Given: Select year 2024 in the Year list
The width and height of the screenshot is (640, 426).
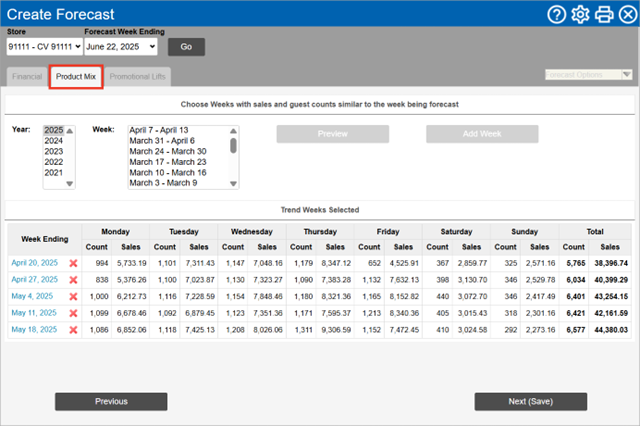Looking at the screenshot, I should click(54, 141).
